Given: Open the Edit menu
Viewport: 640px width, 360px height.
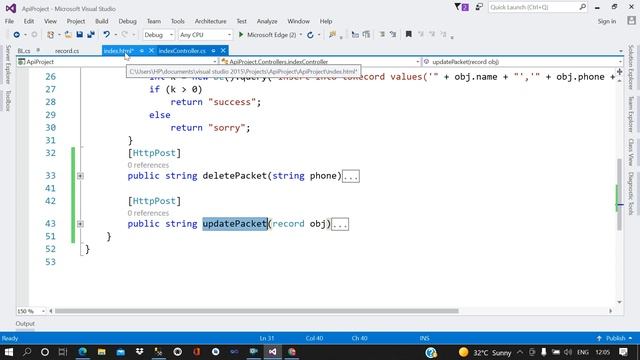Looking at the screenshot, I should coord(29,21).
